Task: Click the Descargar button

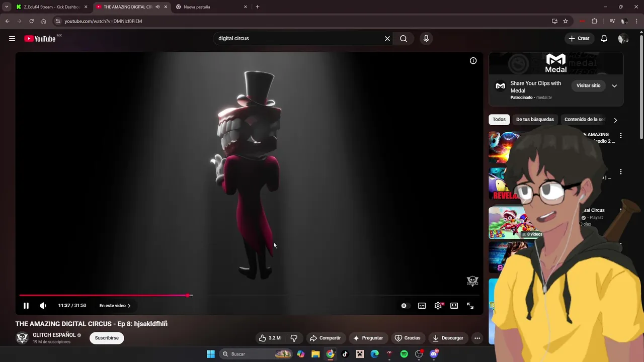Action: tap(448, 338)
